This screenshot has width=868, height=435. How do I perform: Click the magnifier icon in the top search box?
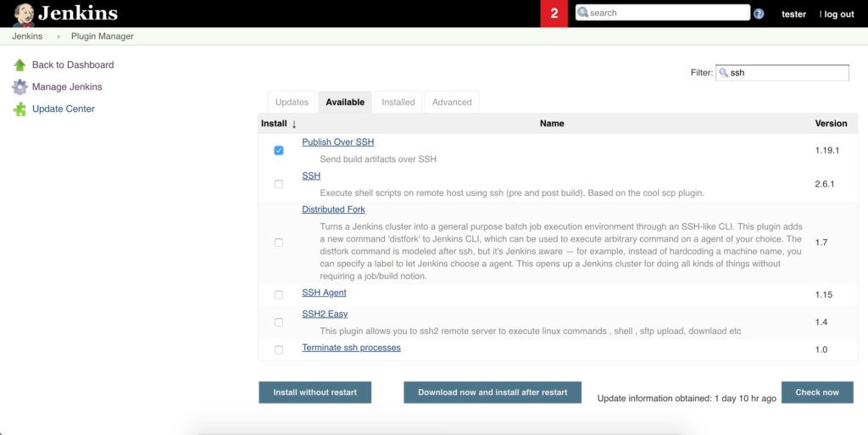(x=582, y=12)
